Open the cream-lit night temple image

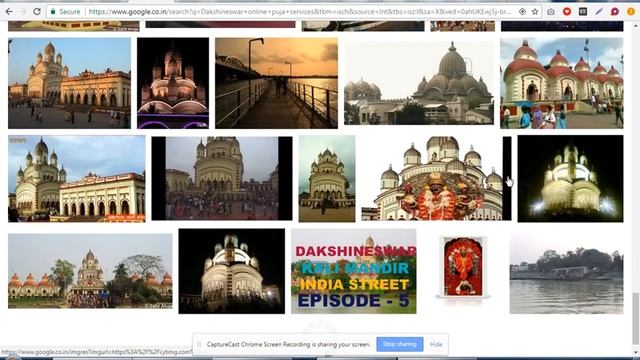pos(232,271)
